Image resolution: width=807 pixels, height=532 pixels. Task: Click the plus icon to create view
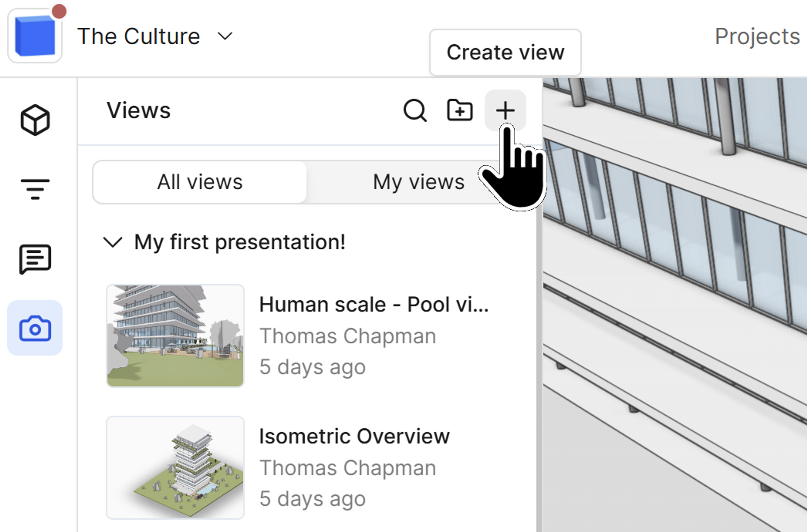pyautogui.click(x=505, y=110)
